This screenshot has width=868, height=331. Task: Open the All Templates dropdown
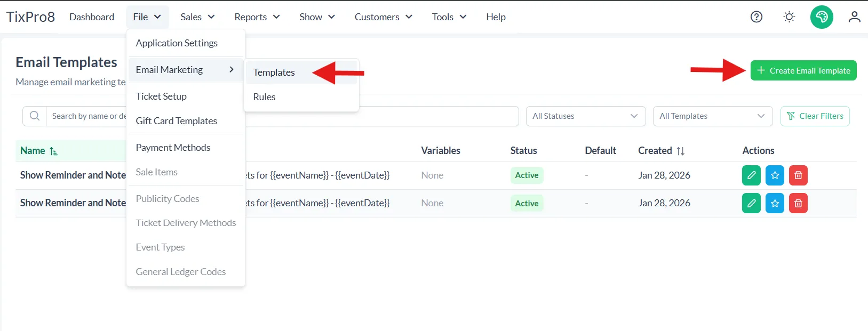pyautogui.click(x=713, y=116)
